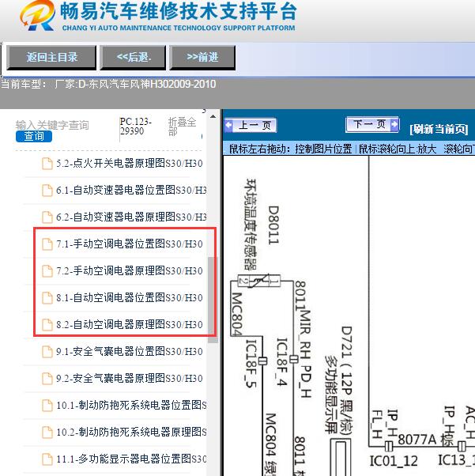
Task: Open 11.1-多功能显示器电器位置图 entry
Action: 131,459
